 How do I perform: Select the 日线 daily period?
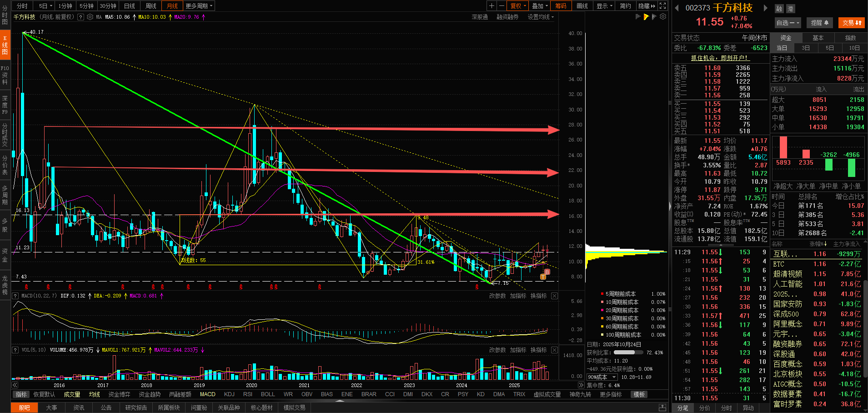point(130,6)
